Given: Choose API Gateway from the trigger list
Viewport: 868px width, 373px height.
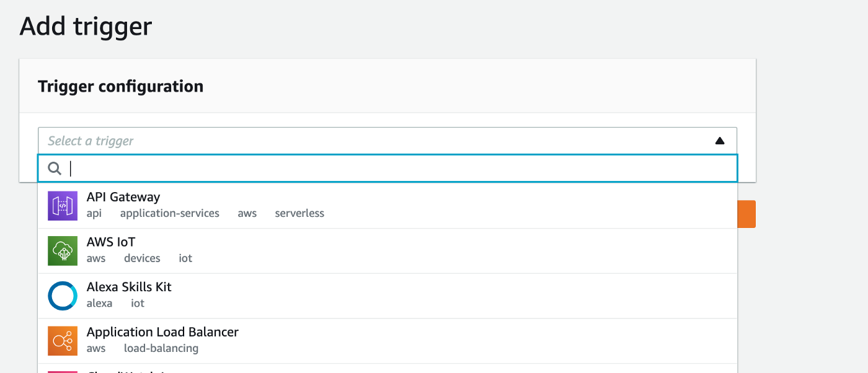Looking at the screenshot, I should pyautogui.click(x=387, y=206).
